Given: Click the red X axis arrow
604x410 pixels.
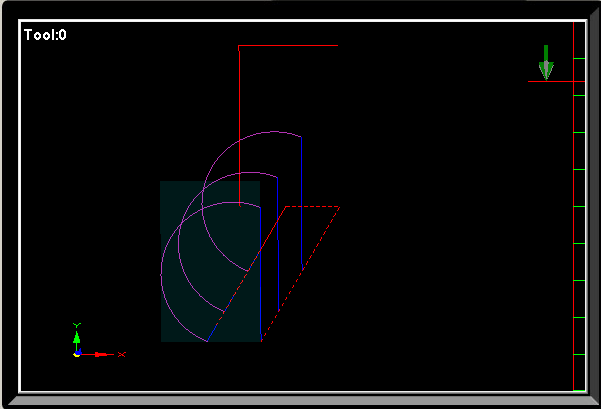Looking at the screenshot, I should (97, 354).
